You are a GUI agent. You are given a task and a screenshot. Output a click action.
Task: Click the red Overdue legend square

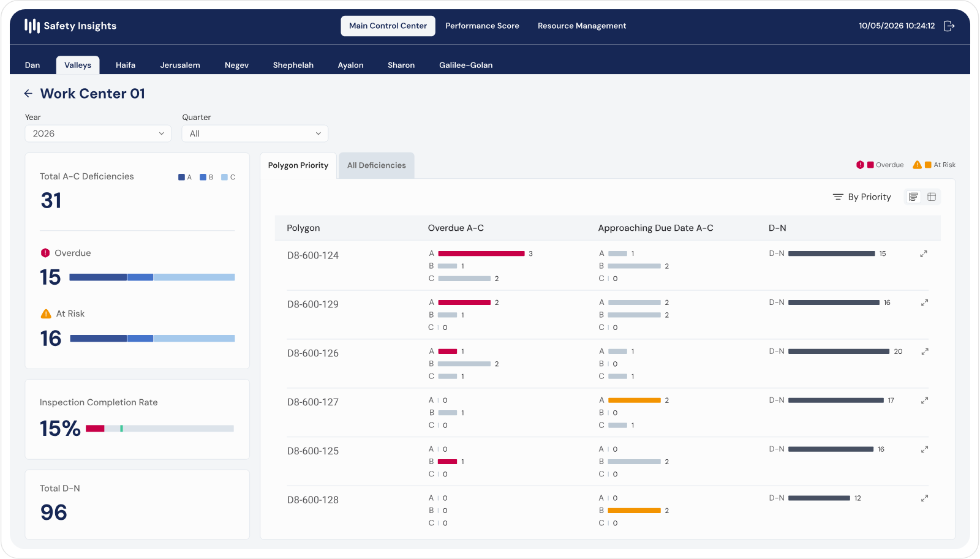(870, 165)
